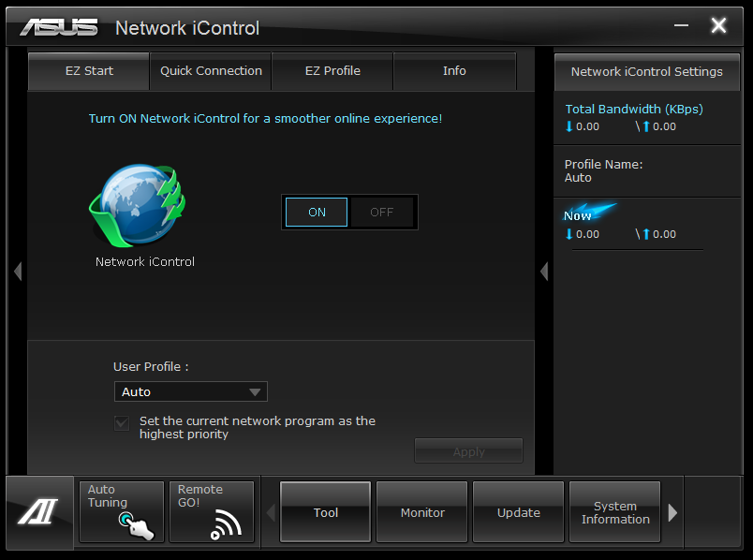Switch to the EZ Profile tab

(332, 71)
